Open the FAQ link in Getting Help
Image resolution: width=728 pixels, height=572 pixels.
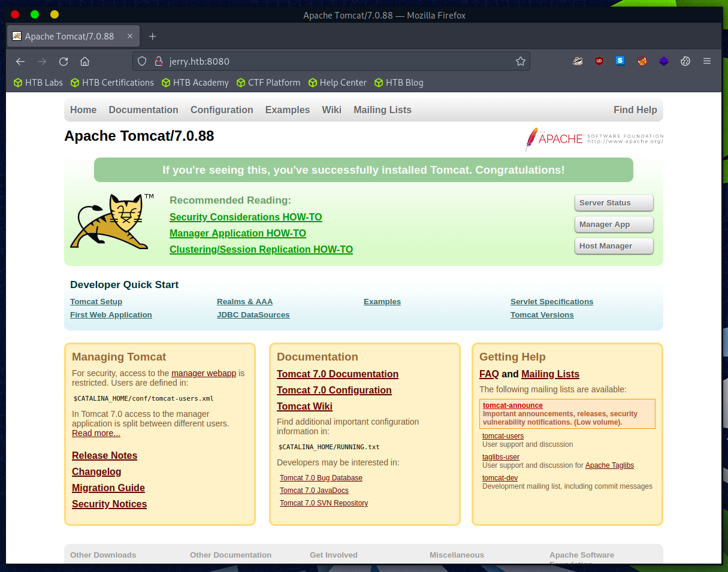pyautogui.click(x=489, y=374)
